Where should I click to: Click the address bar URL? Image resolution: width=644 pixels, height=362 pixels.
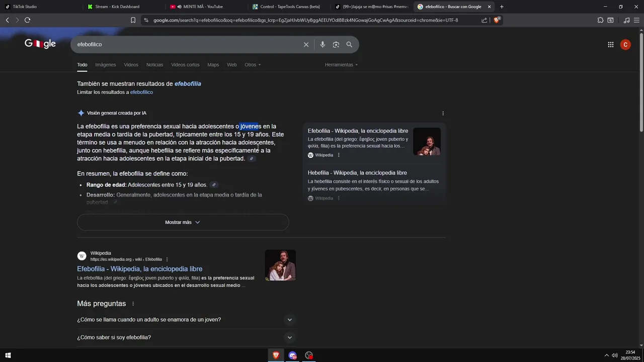(305, 20)
